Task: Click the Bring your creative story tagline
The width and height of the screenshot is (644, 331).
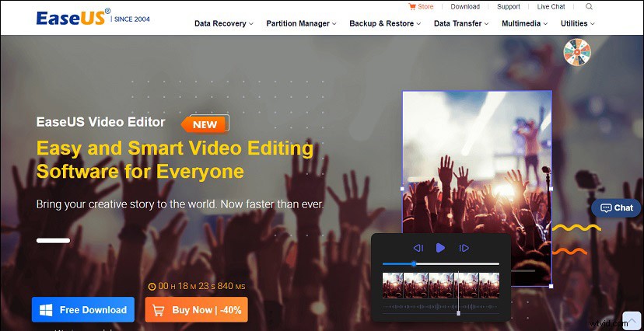Action: point(180,204)
